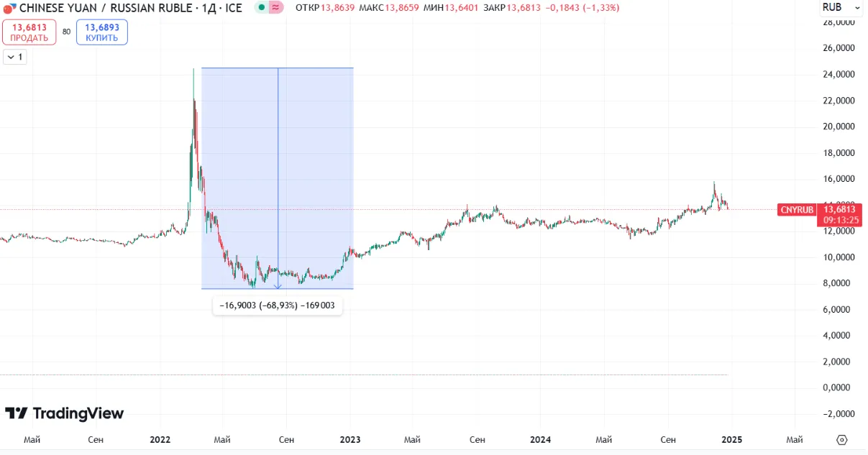
Task: Open chart settings hexagon gear icon
Action: 842,439
